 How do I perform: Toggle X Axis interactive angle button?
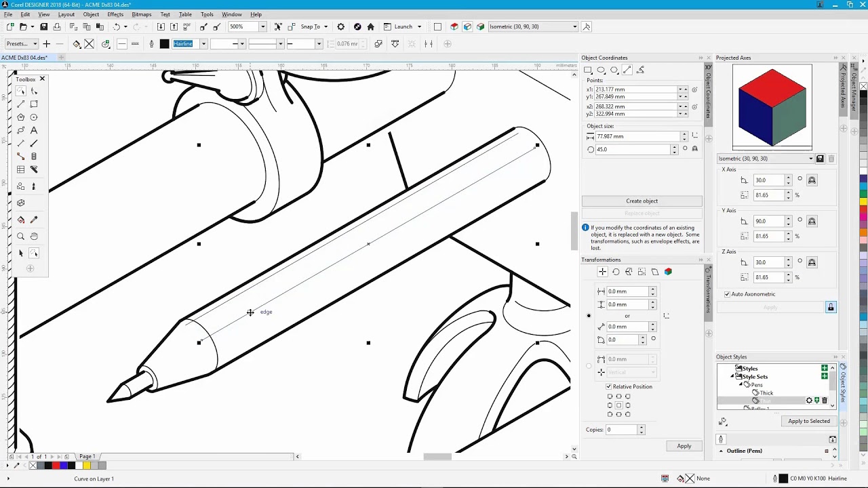812,180
